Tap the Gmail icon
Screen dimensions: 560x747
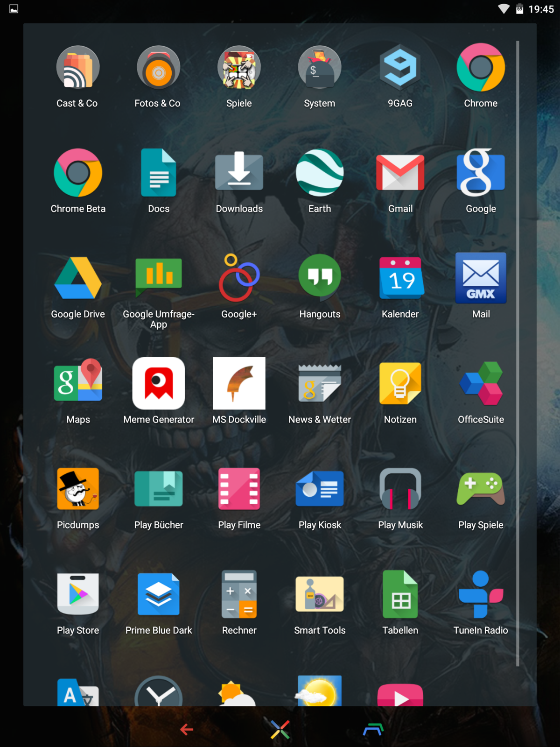400,173
